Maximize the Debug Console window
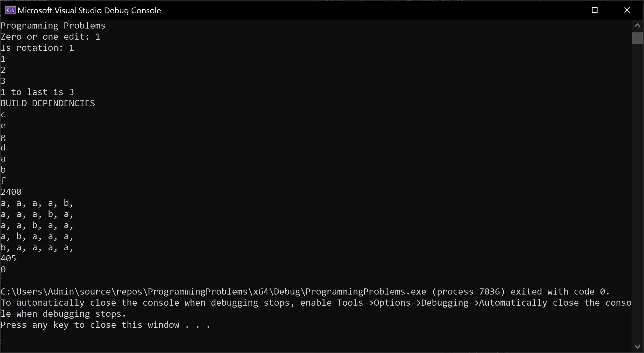 pyautogui.click(x=595, y=10)
